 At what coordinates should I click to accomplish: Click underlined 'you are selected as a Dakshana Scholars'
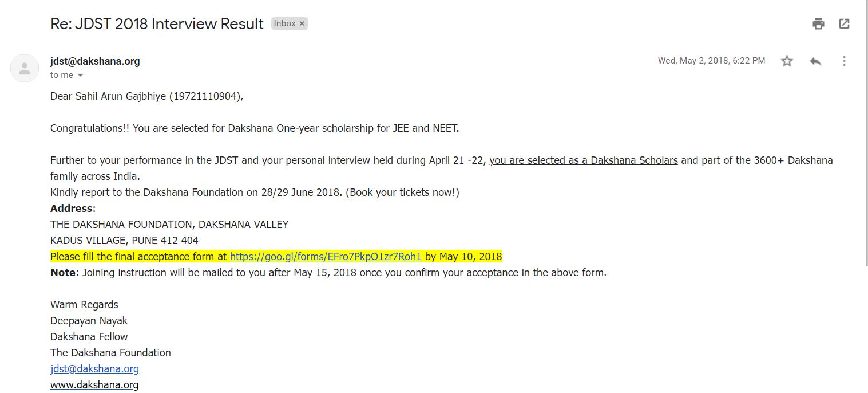(583, 160)
